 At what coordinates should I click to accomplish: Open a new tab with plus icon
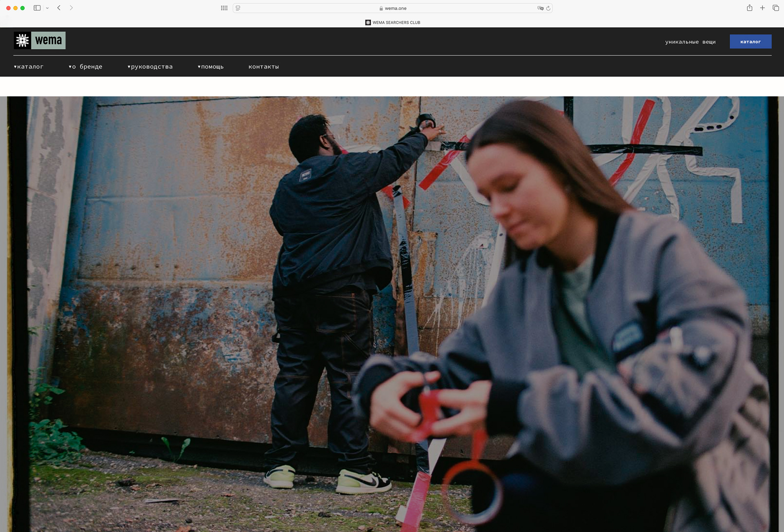(x=762, y=8)
